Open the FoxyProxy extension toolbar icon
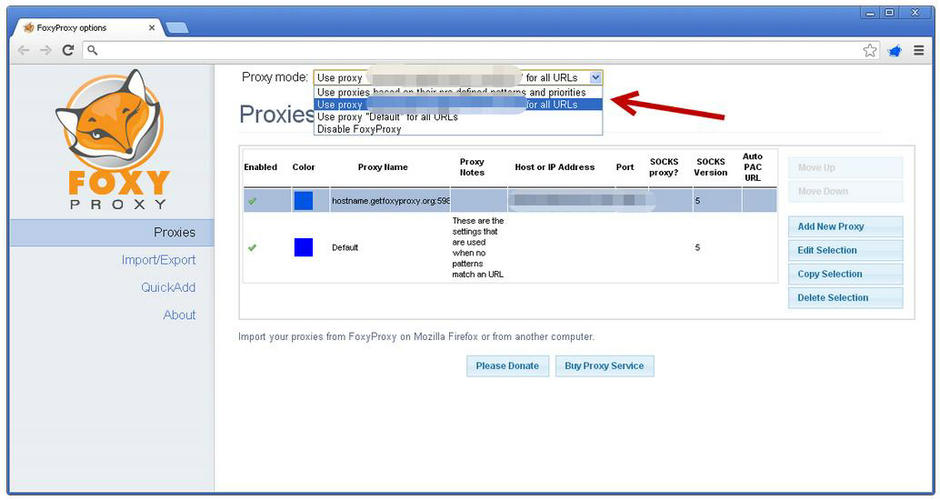This screenshot has height=500, width=940. [x=894, y=51]
